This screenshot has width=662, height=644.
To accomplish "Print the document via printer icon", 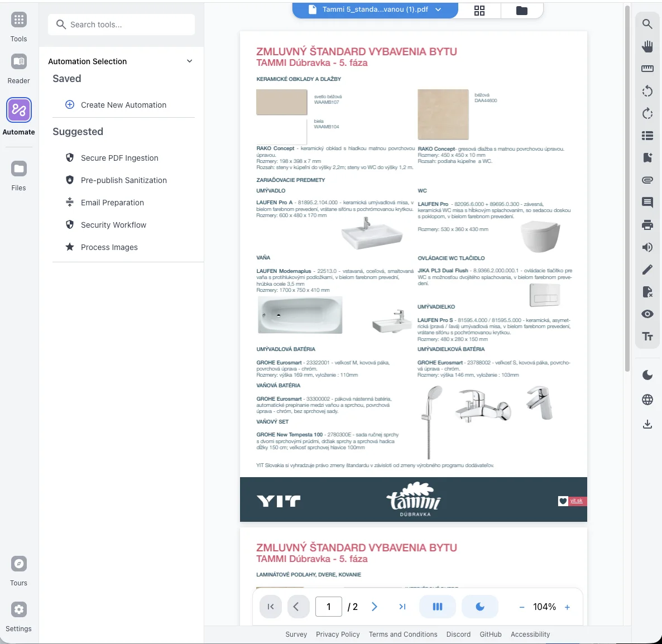I will (x=647, y=224).
